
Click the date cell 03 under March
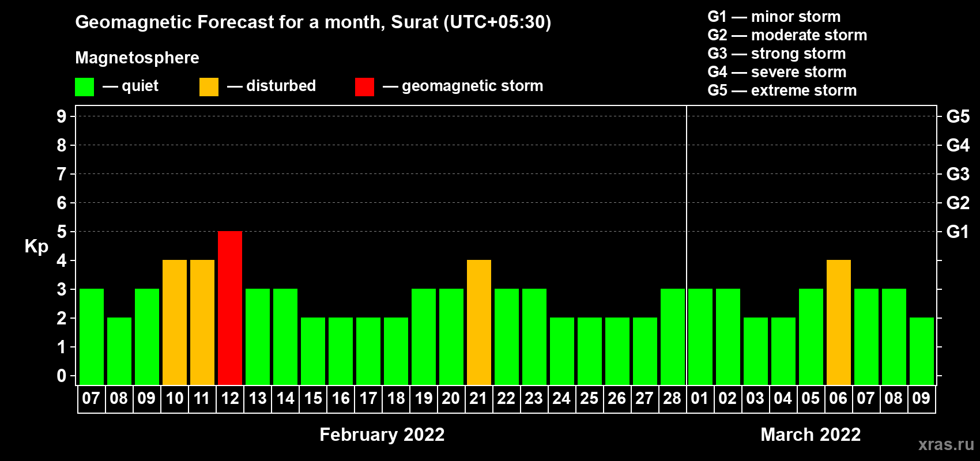[756, 399]
